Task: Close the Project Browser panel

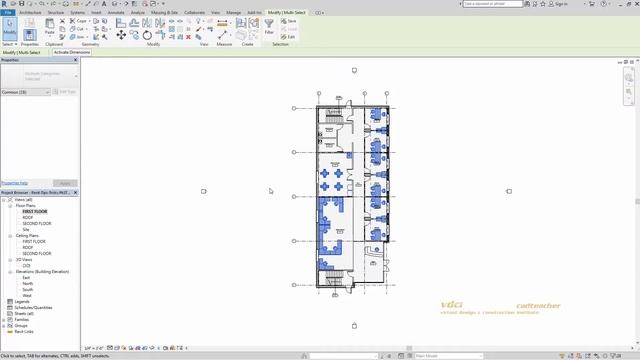Action: click(76, 192)
